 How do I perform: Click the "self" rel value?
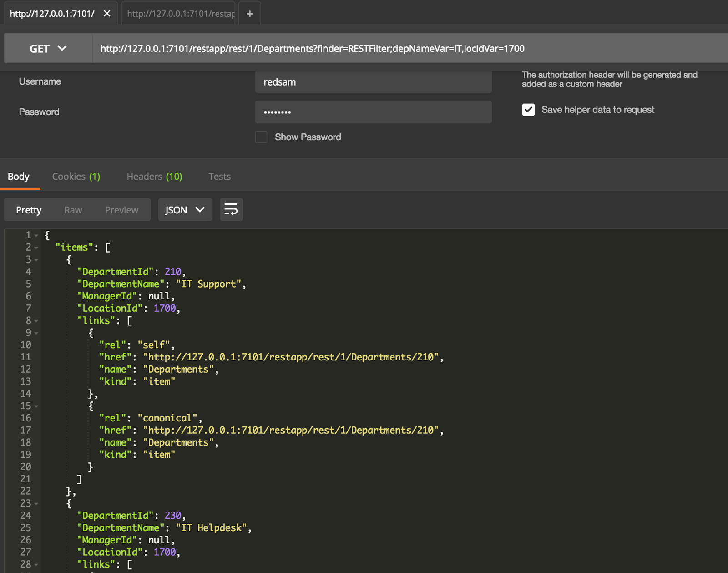click(x=154, y=345)
